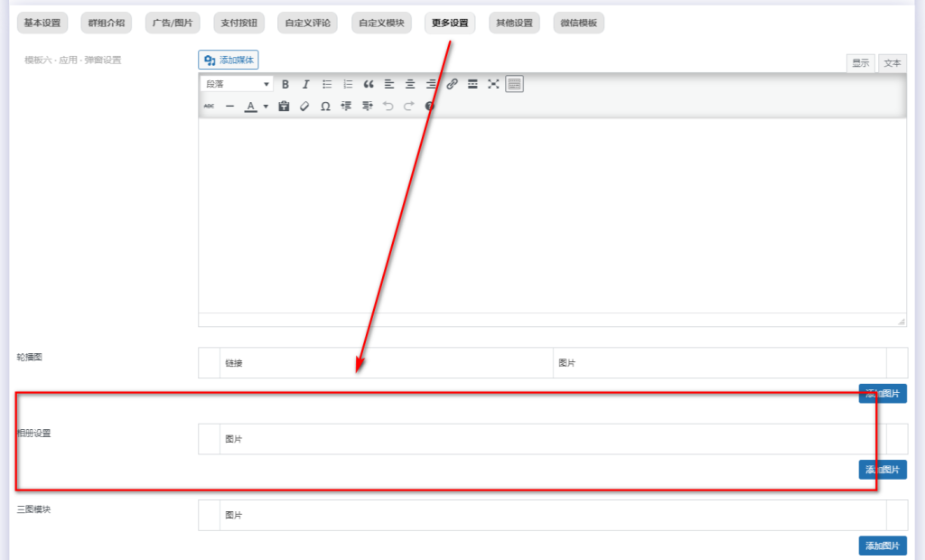Switch to the 基本设置 tab
Viewport: 925px width, 560px height.
click(x=42, y=23)
